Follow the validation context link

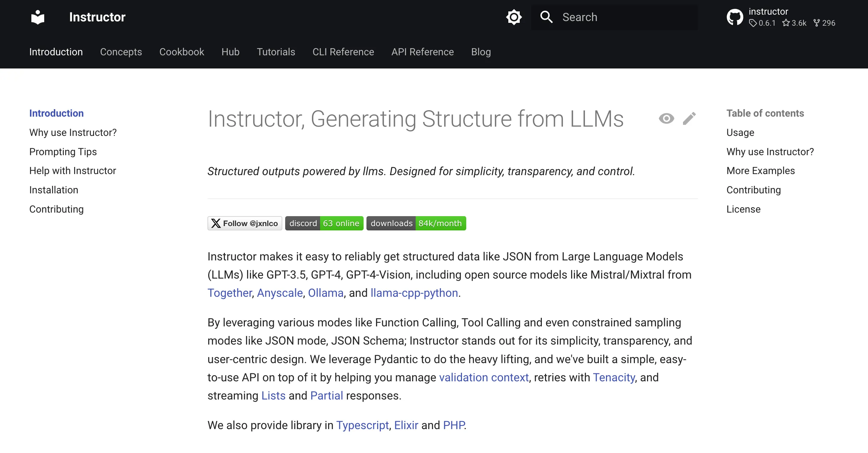[484, 377]
